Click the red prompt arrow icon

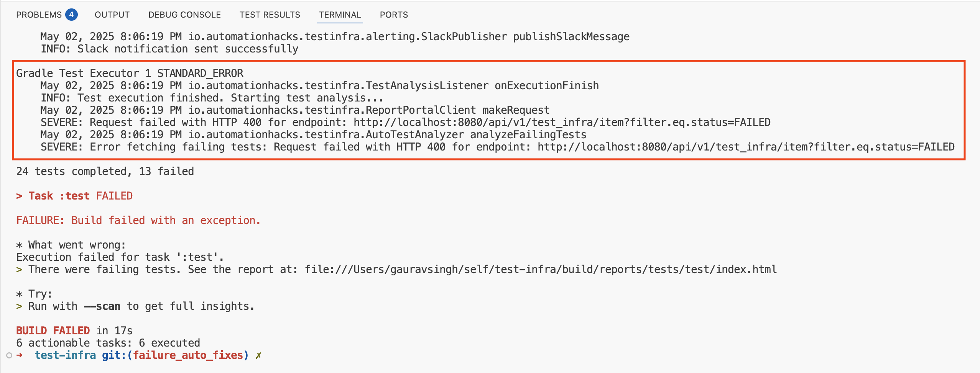20,355
